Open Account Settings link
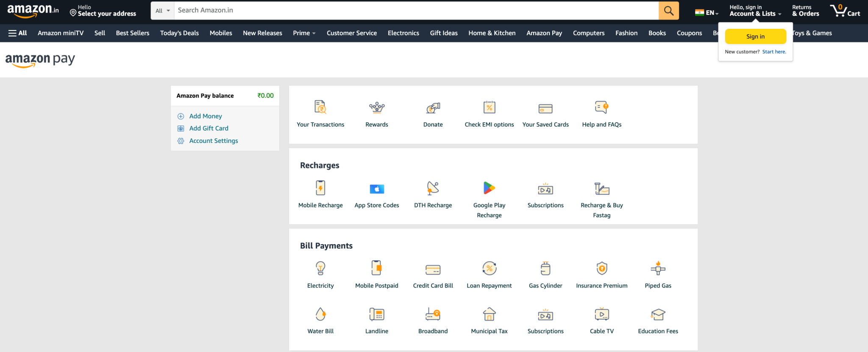 pyautogui.click(x=214, y=141)
